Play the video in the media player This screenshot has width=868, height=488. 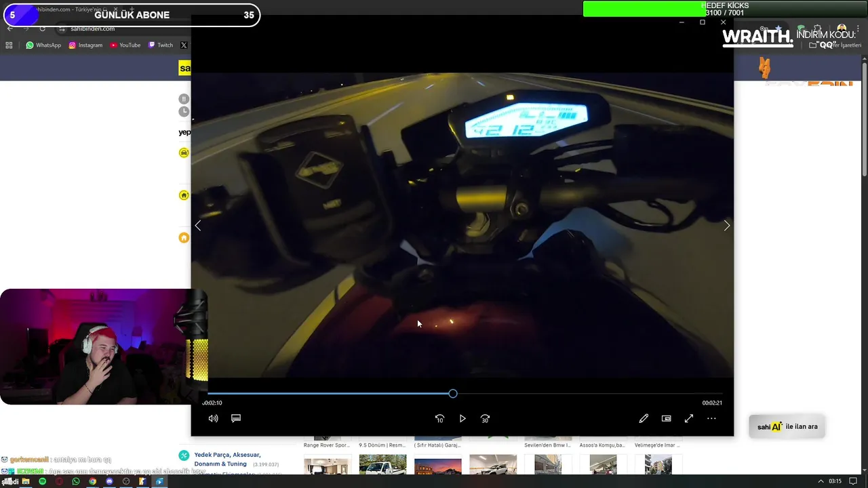pyautogui.click(x=462, y=419)
